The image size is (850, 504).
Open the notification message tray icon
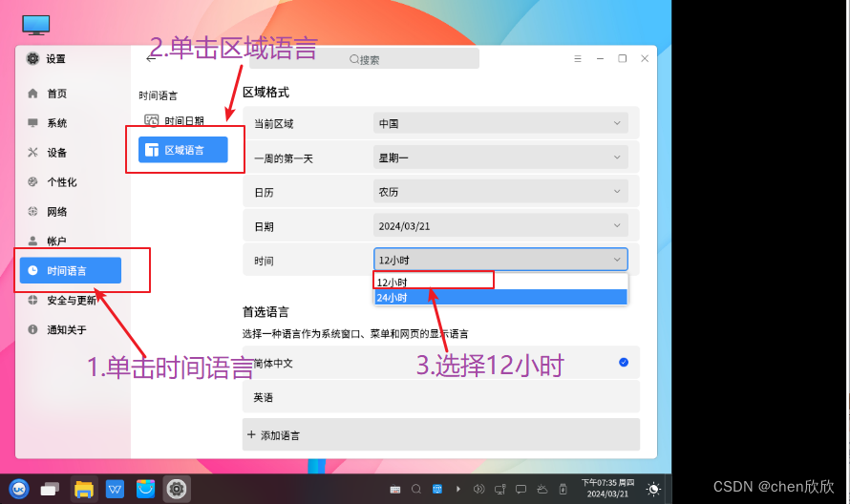point(521,490)
